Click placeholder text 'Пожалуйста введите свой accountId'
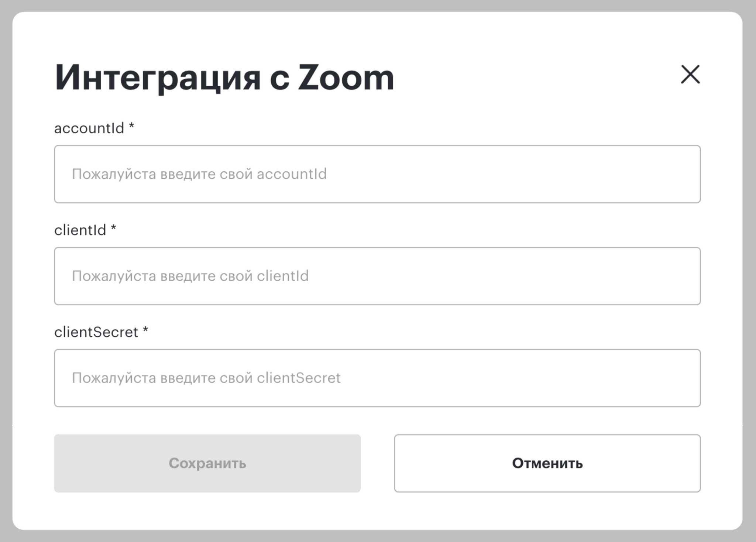Screen dimensions: 756x542 pyautogui.click(x=199, y=174)
